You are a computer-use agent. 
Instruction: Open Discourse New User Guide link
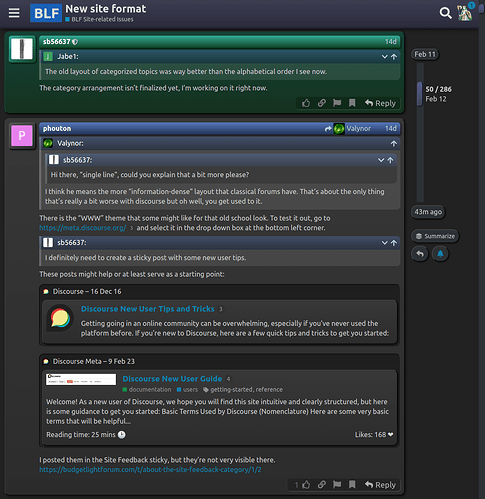[172, 379]
